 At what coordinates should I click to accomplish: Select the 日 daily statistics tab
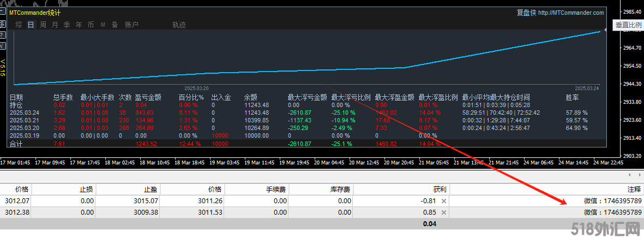(x=31, y=25)
